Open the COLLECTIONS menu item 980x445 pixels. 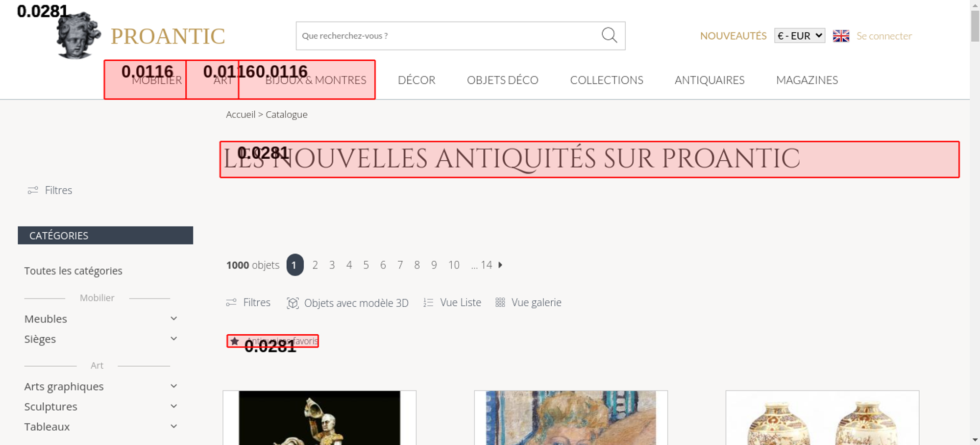pos(607,80)
